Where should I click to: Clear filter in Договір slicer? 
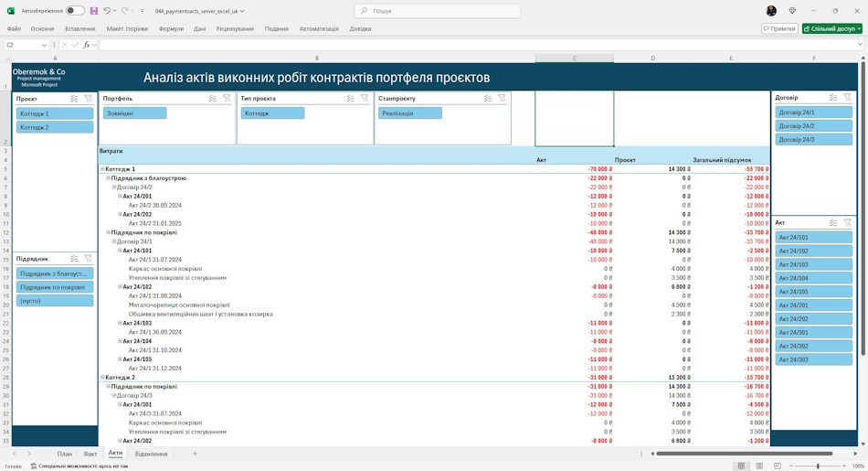847,97
